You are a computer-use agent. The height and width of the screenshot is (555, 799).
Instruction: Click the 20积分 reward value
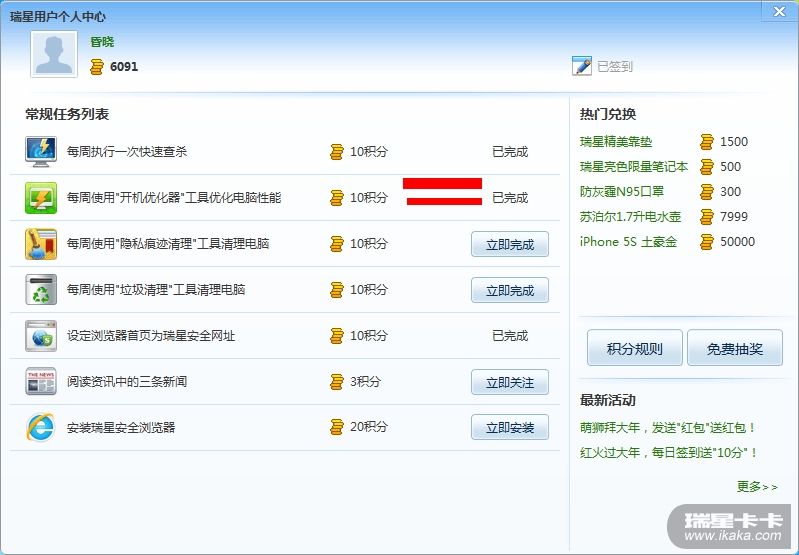pos(369,427)
